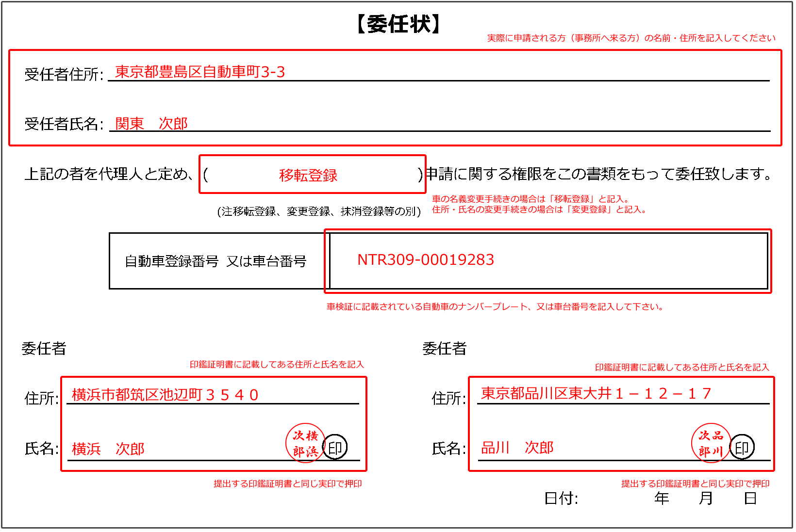Click the left 住所 label
The image size is (796, 532).
pos(42,398)
